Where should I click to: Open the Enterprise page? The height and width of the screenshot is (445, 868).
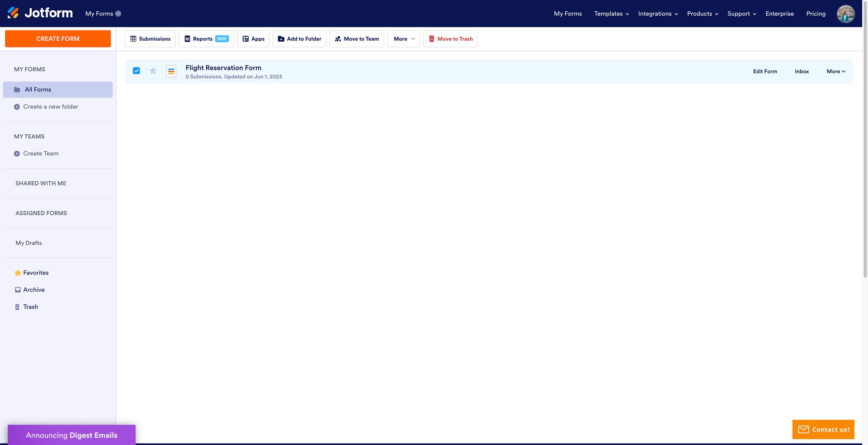(x=779, y=14)
